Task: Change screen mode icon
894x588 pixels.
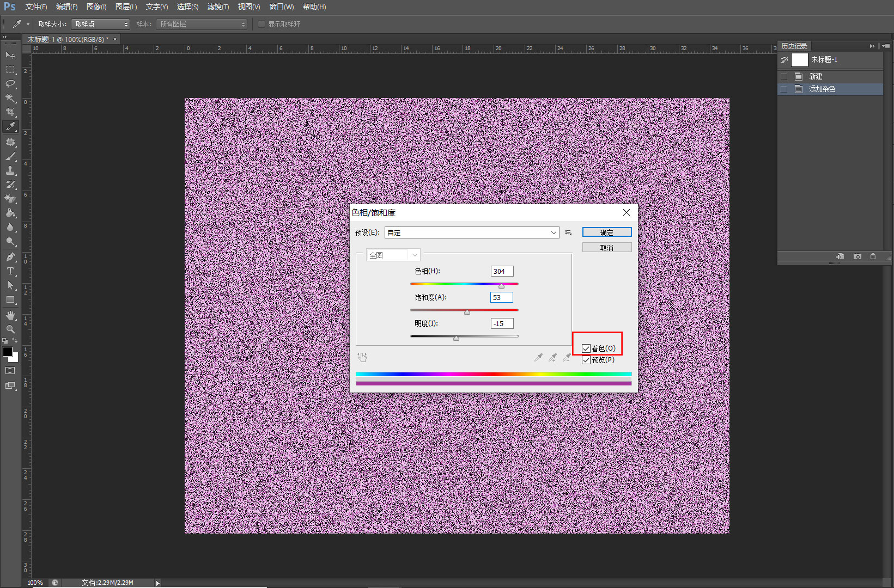Action: pos(10,385)
